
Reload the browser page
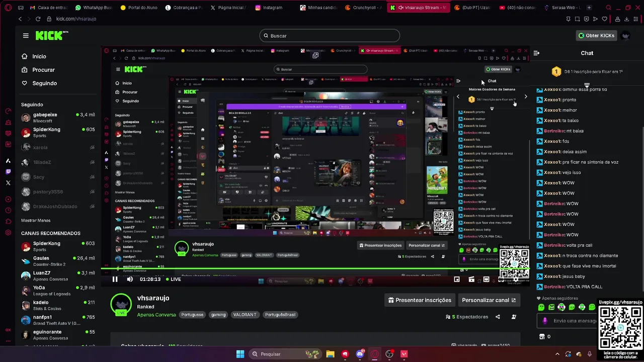tap(38, 19)
